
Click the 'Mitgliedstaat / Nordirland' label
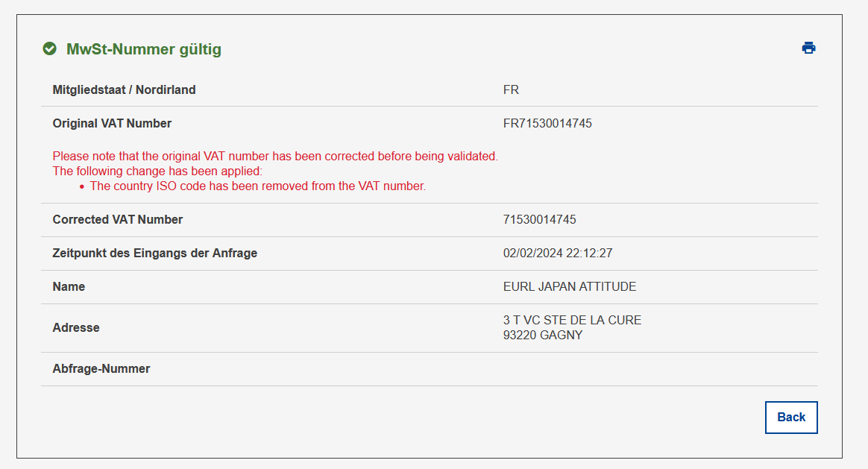(124, 89)
